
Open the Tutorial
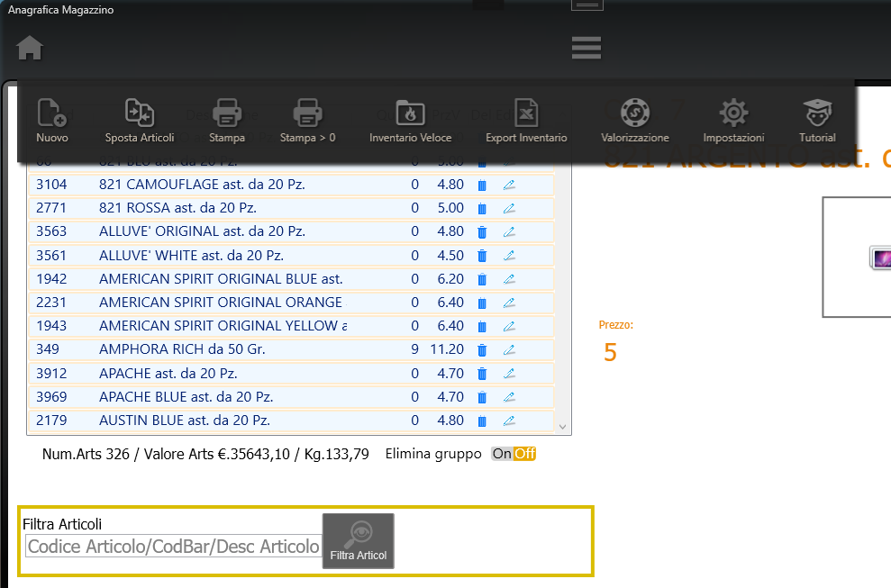[x=817, y=121]
